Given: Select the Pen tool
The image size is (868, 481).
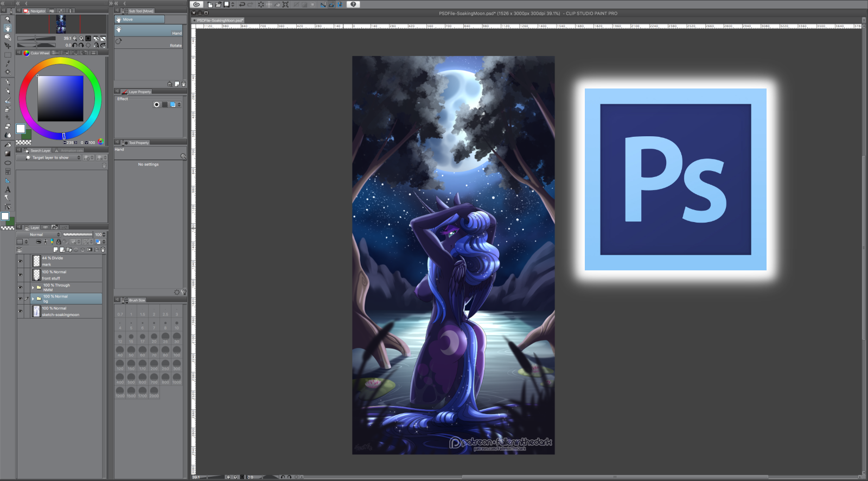Looking at the screenshot, I should click(x=8, y=83).
